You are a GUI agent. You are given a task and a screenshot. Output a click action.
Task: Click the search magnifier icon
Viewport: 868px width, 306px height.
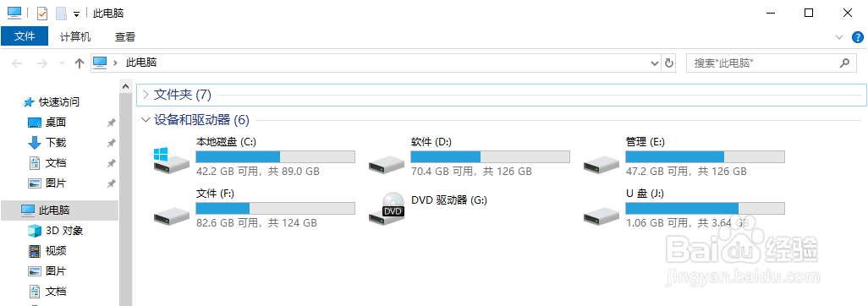[844, 63]
